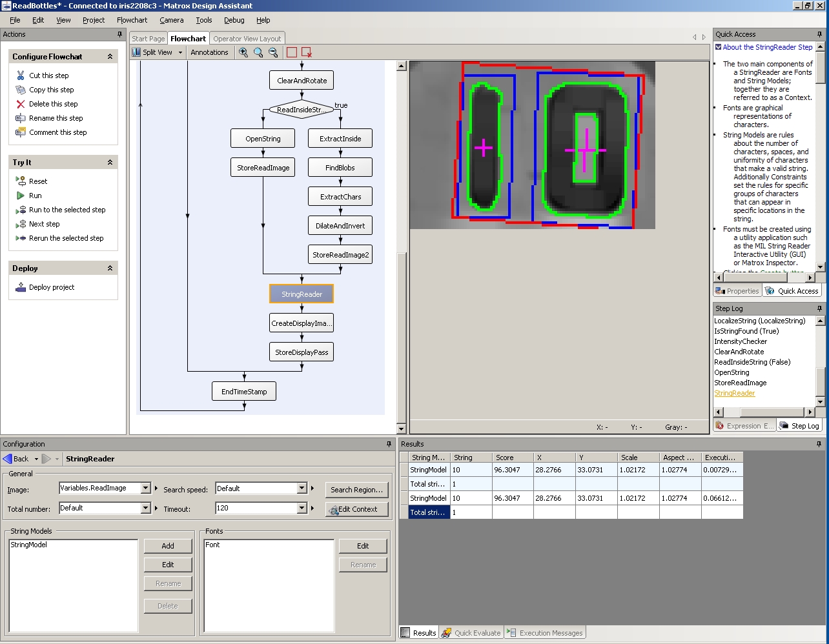Open the Search Region dialog

point(356,490)
